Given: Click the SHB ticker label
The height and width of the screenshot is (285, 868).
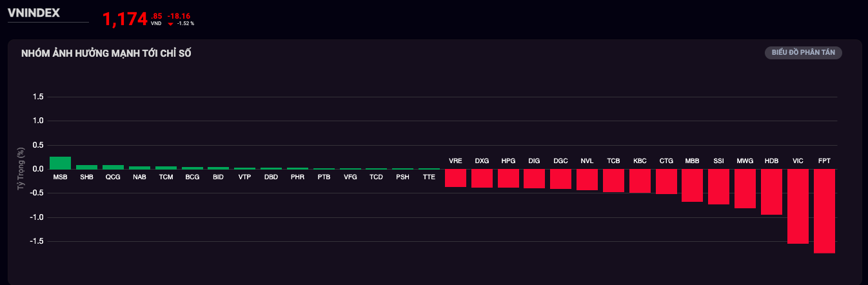Looking at the screenshot, I should [86, 177].
